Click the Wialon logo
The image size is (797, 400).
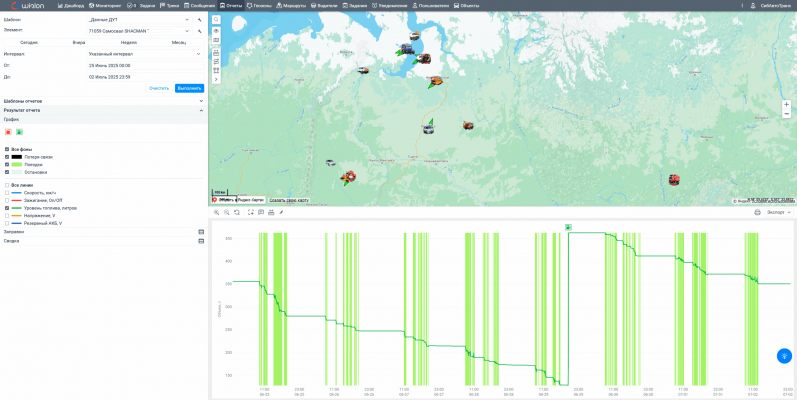[28, 6]
